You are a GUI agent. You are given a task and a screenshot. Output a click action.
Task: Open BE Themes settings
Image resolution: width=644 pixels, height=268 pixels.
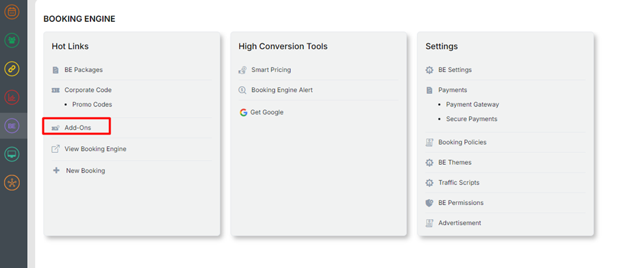click(x=454, y=162)
